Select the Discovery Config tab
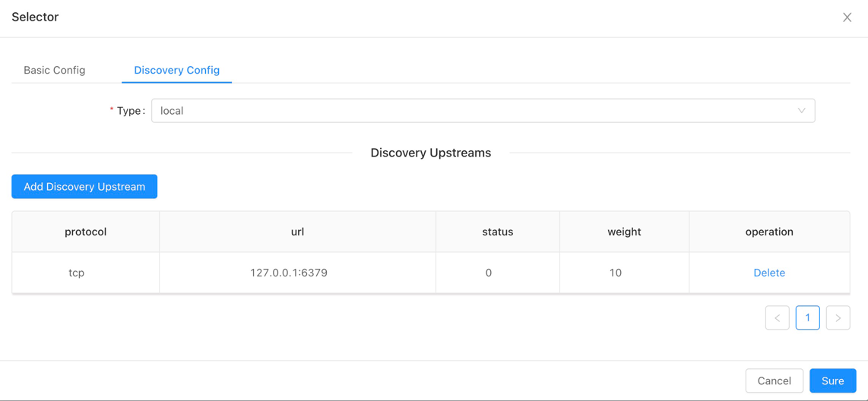Image resolution: width=868 pixels, height=401 pixels. point(176,70)
